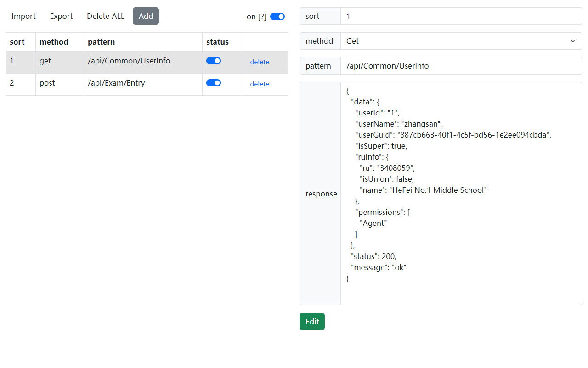Delete the /api/Common/UserInfo rule
The width and height of the screenshot is (588, 368).
tap(259, 62)
